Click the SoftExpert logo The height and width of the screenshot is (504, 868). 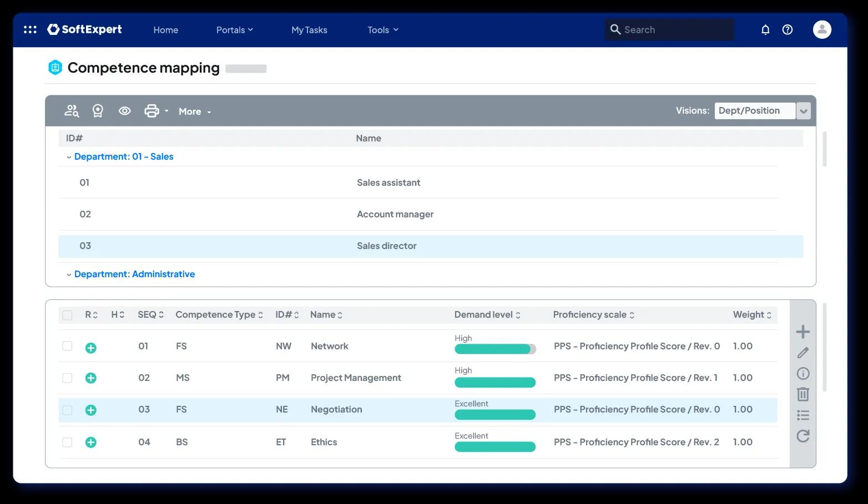(84, 29)
